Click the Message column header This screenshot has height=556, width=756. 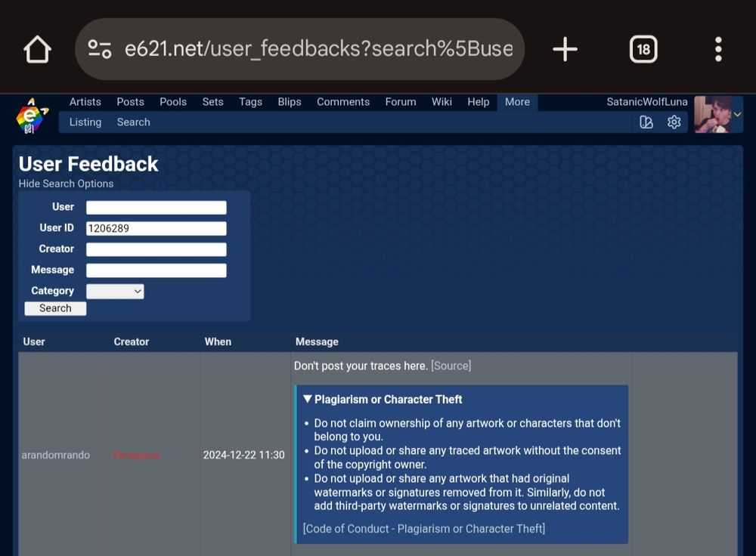(x=317, y=341)
